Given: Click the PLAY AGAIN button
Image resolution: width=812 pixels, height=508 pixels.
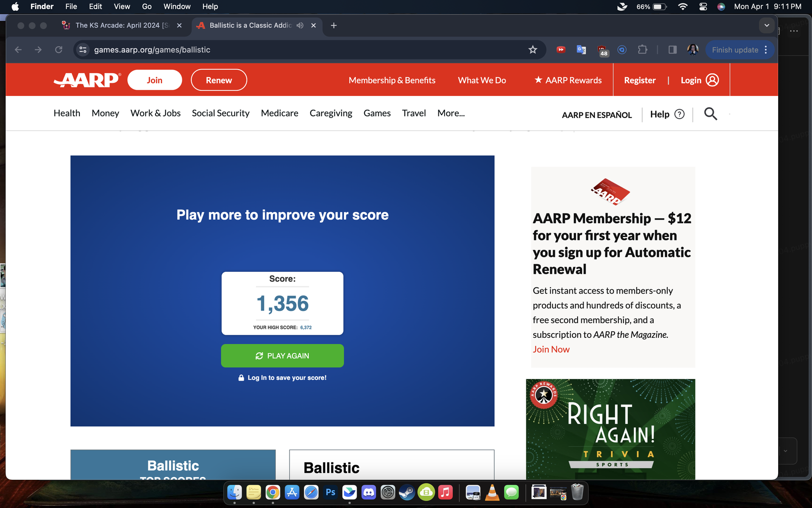Looking at the screenshot, I should coord(282,356).
